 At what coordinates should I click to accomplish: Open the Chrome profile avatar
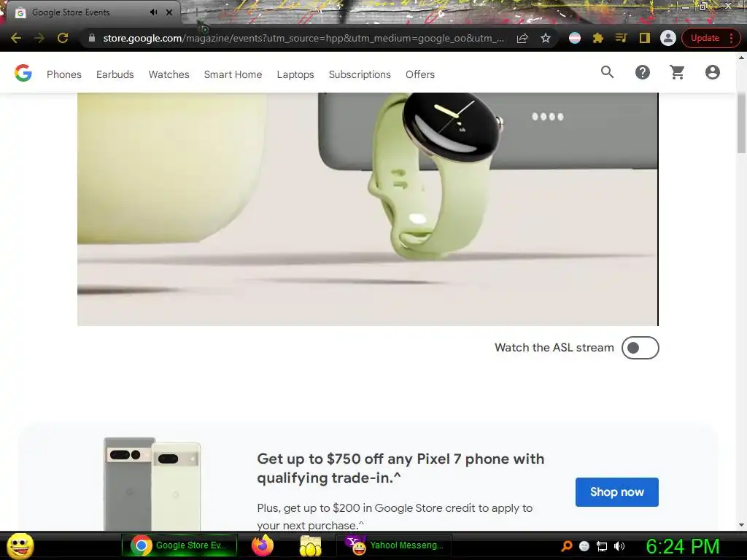668,38
